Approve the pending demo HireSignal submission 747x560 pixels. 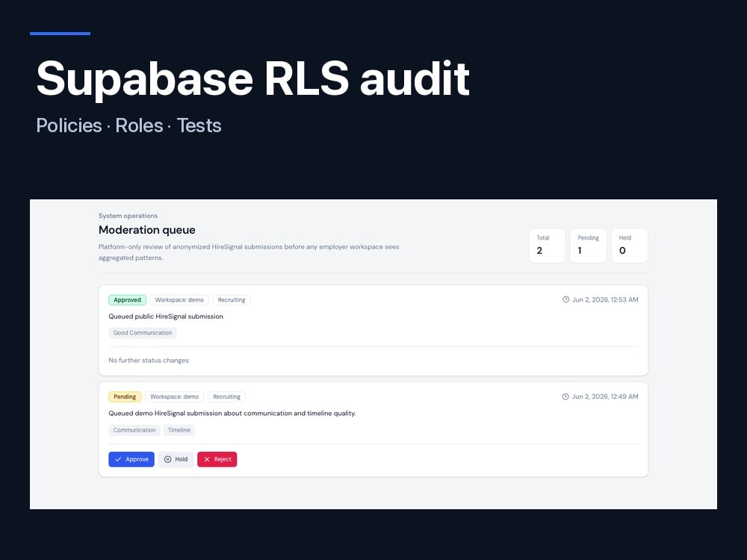[x=131, y=459]
